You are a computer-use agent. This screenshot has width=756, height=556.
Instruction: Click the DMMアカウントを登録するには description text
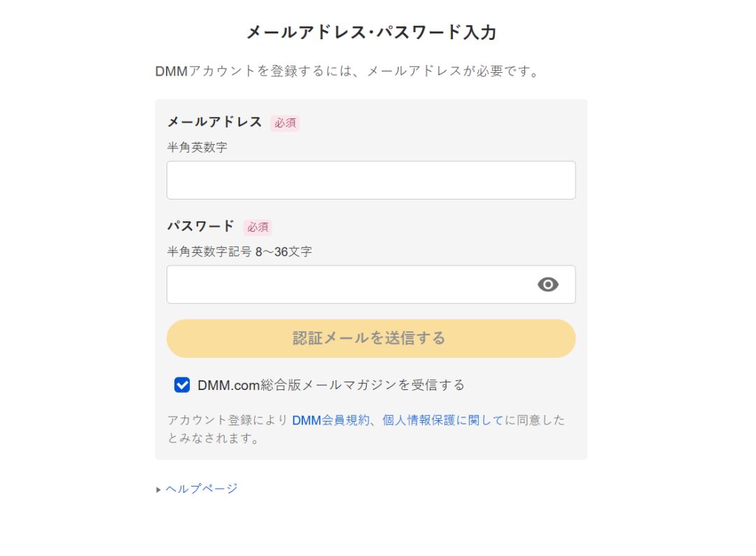click(x=348, y=71)
